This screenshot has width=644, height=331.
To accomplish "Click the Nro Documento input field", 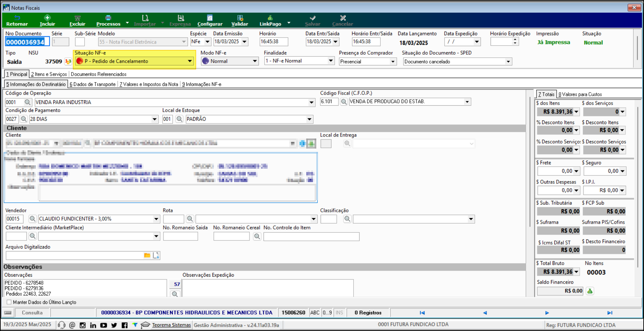I will point(28,42).
